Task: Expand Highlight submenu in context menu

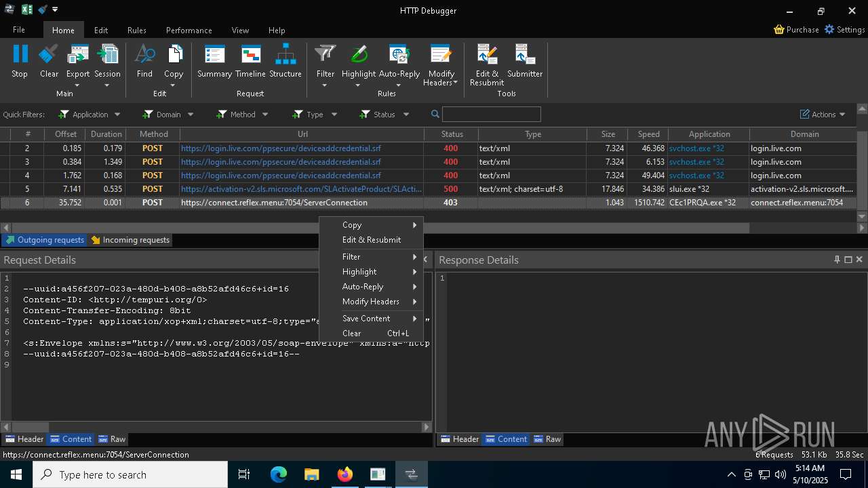Action: pyautogui.click(x=372, y=272)
